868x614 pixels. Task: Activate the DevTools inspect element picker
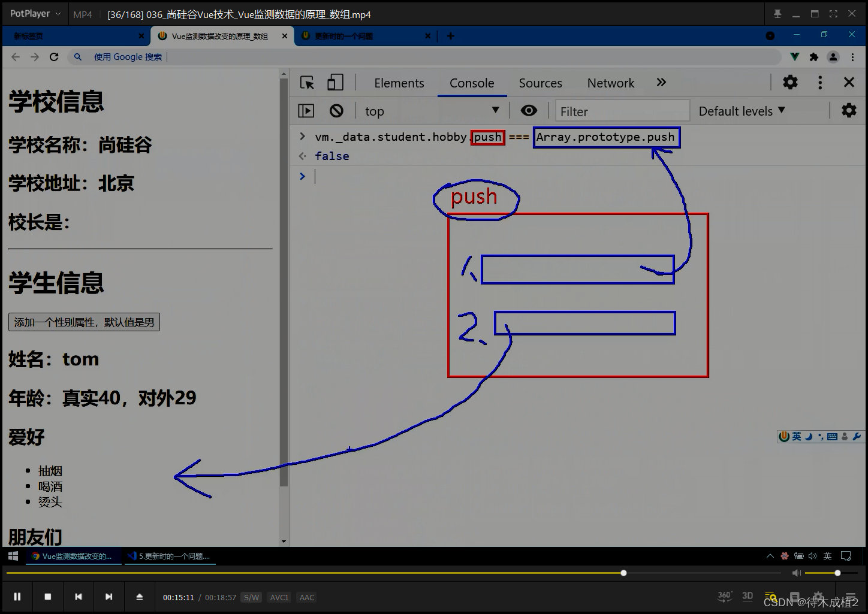click(308, 83)
